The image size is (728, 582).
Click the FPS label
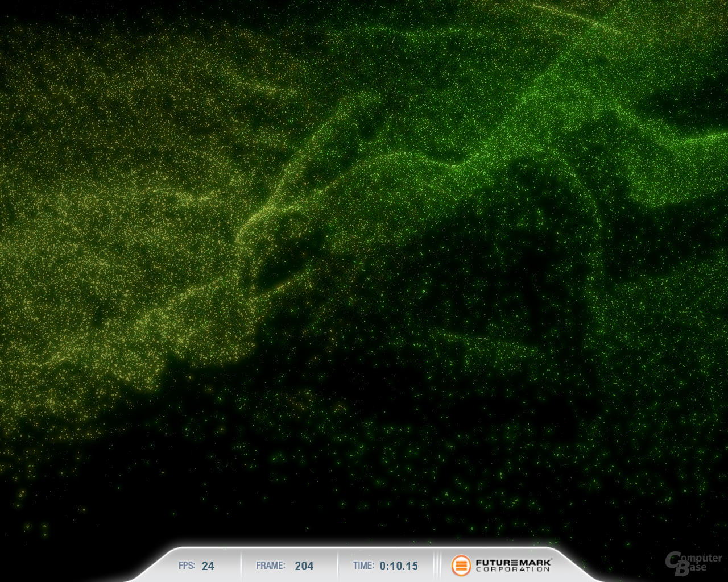click(187, 566)
